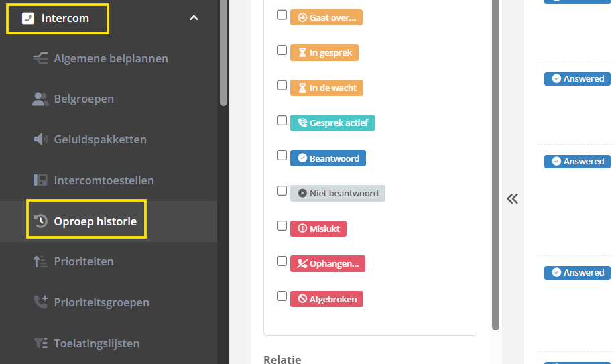Viewport: 614px width, 364px height.
Task: Click the Geluidspakketten speaker icon
Action: pyautogui.click(x=40, y=139)
